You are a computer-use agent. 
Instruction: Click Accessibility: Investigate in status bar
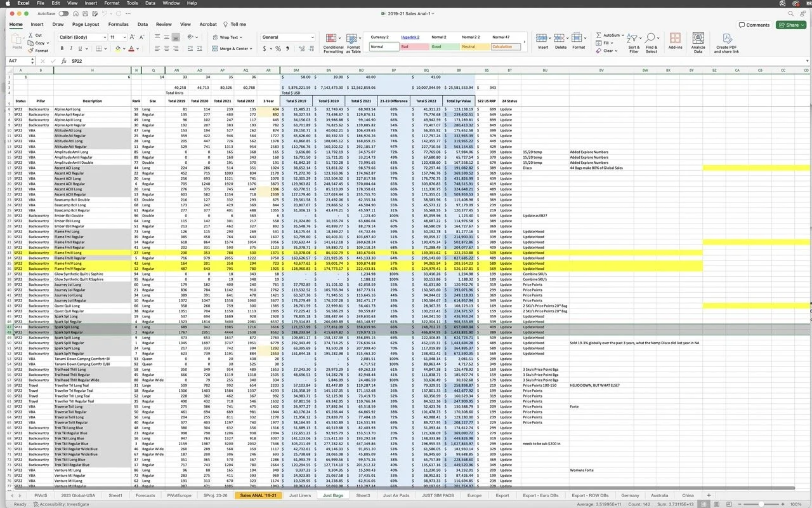tap(60, 504)
